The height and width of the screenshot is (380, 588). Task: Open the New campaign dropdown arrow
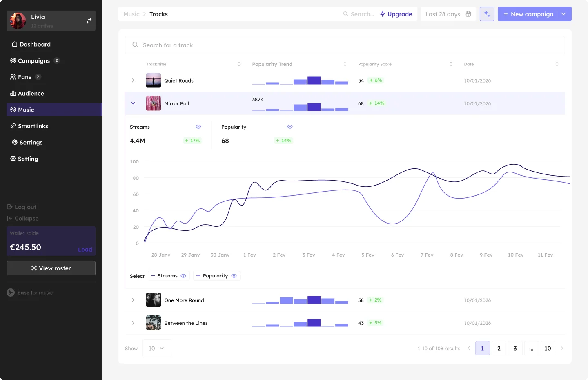tap(563, 14)
